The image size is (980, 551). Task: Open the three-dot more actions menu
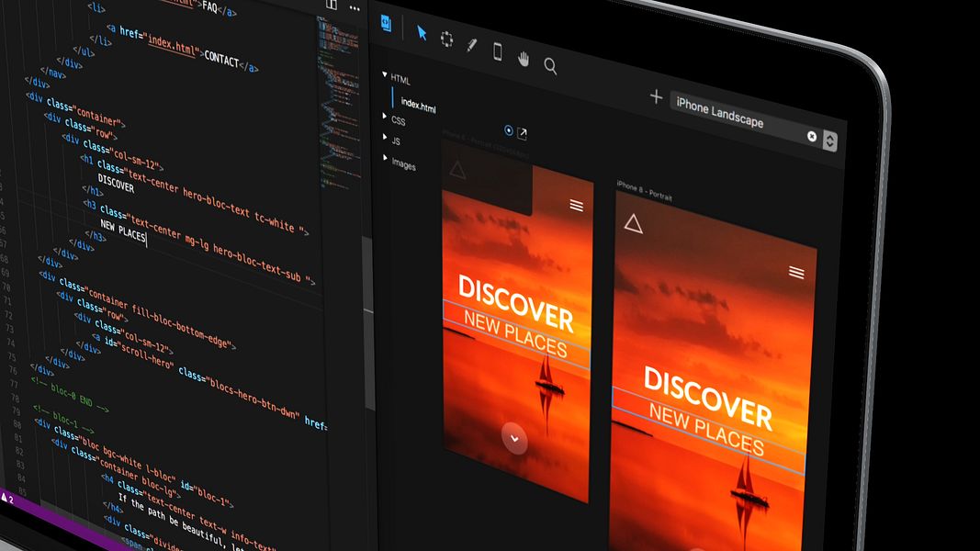(x=355, y=8)
